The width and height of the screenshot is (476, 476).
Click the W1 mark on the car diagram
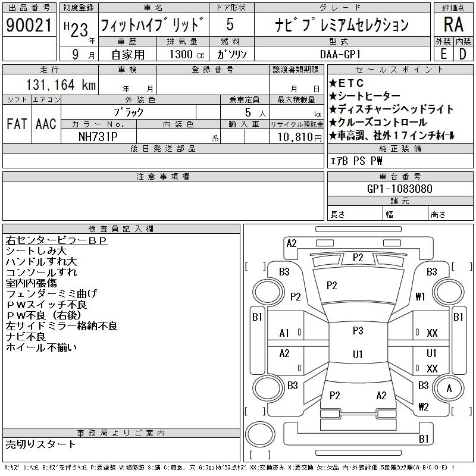tap(421, 296)
